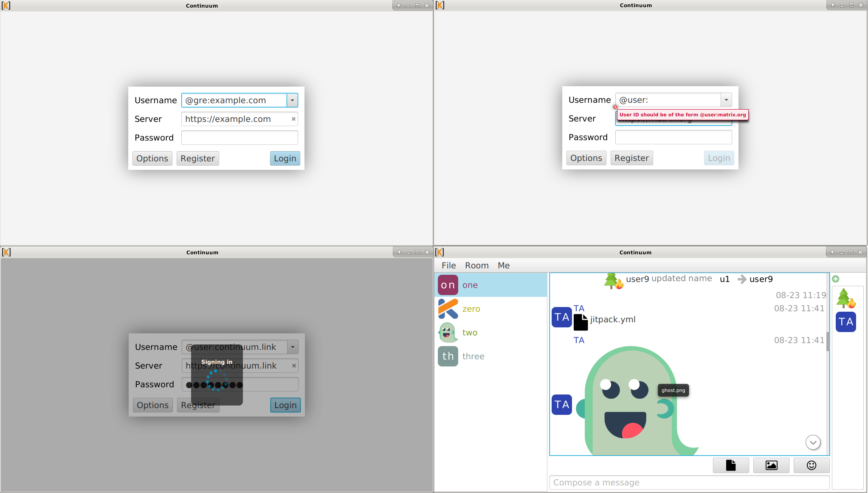Select the blue TA member avatar in the member list

(845, 322)
